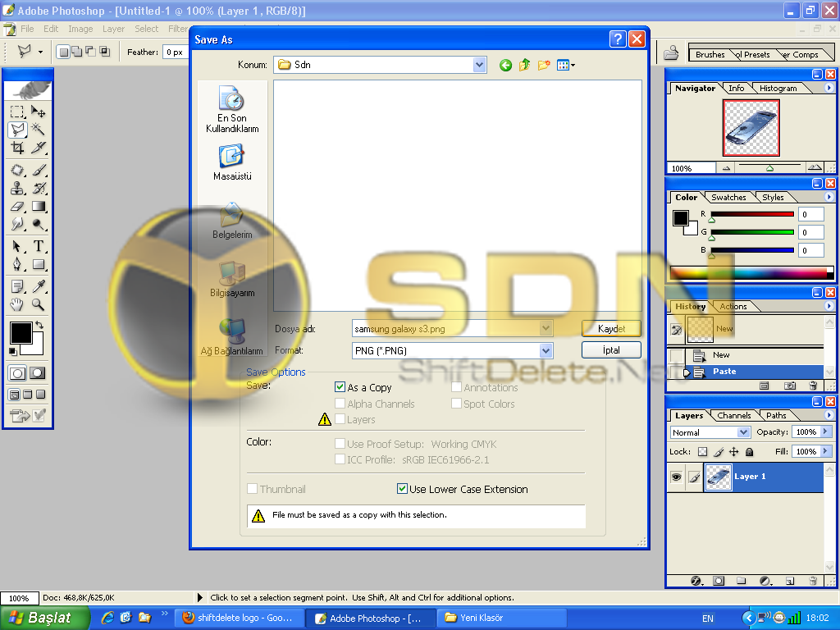
Task: Click the Kaydet button
Action: coord(611,328)
